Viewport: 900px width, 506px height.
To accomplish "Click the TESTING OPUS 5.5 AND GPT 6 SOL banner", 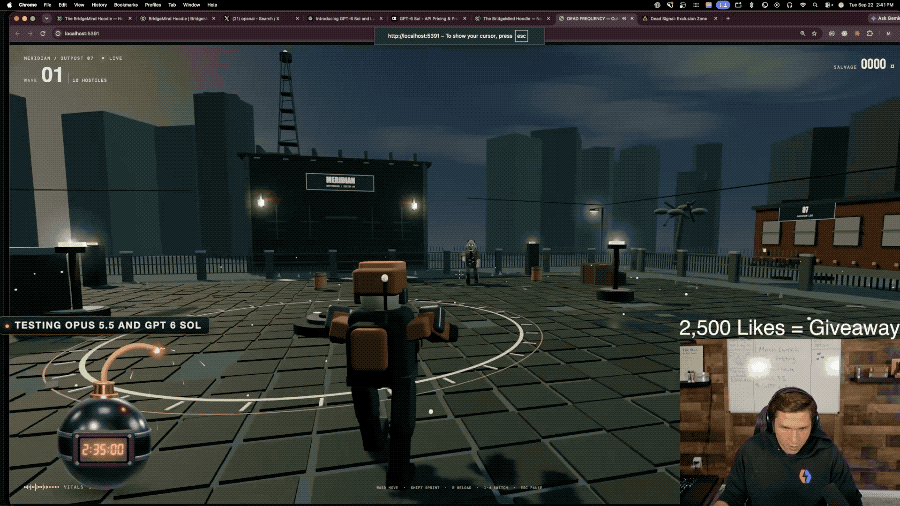I will [x=104, y=325].
